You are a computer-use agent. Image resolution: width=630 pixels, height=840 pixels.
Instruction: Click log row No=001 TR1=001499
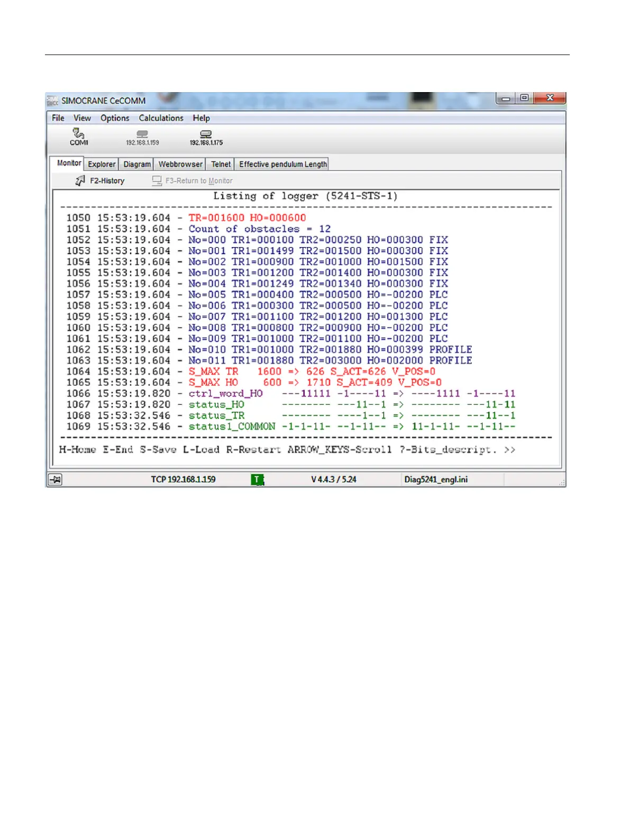[x=257, y=251]
